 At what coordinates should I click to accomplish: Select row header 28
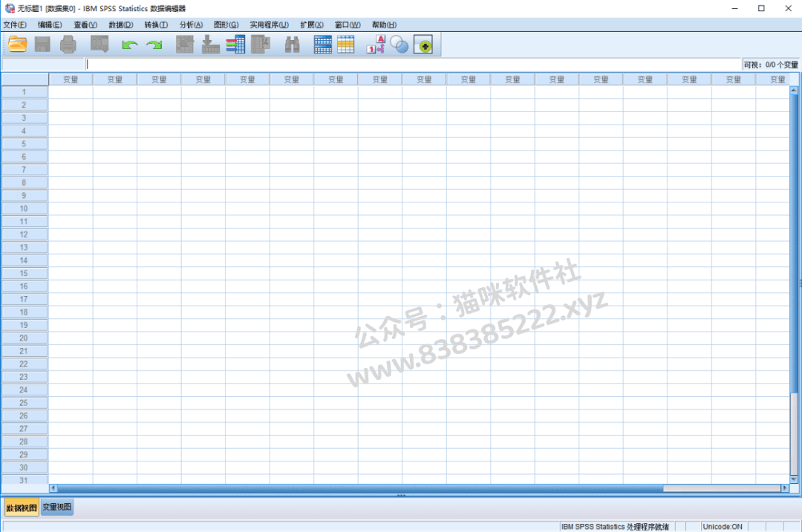[24, 441]
